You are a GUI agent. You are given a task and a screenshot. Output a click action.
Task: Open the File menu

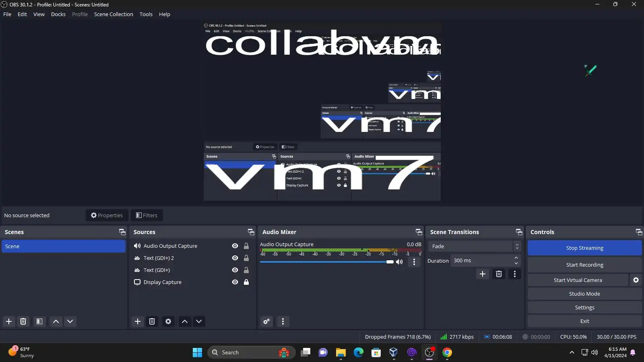pos(7,14)
